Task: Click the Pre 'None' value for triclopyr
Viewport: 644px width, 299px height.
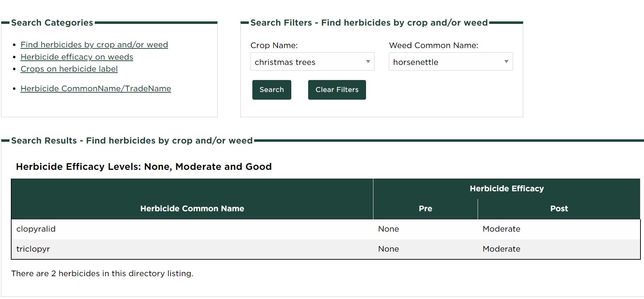Action: pyautogui.click(x=388, y=249)
